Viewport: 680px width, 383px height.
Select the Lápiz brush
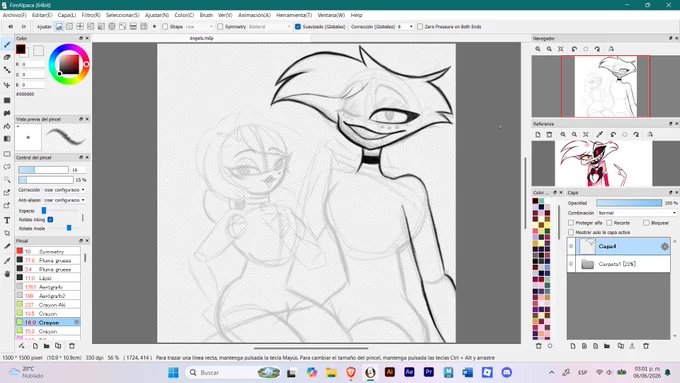[48, 278]
